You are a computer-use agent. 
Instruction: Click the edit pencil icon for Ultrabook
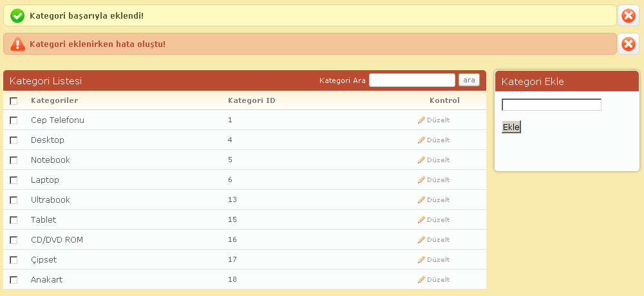coord(421,199)
